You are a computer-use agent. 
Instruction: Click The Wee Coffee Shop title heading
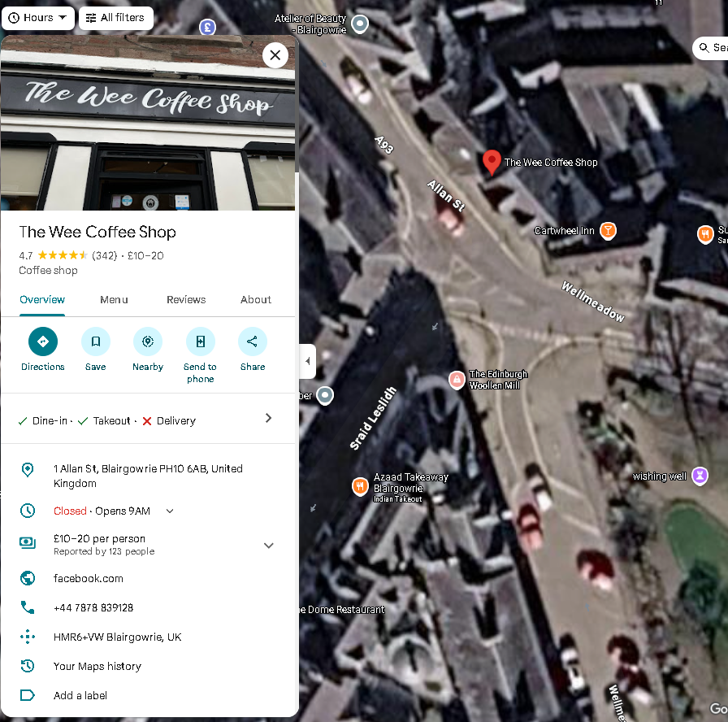click(97, 232)
